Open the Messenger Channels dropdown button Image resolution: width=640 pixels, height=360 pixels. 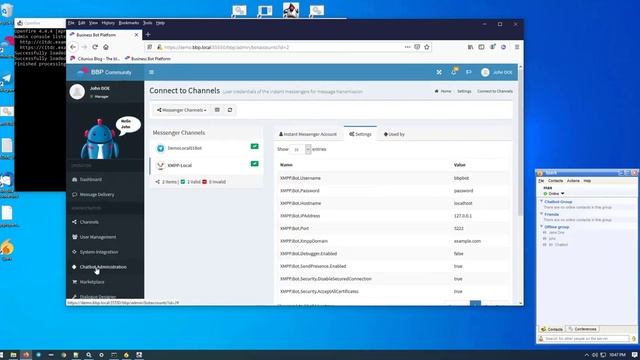pos(182,110)
